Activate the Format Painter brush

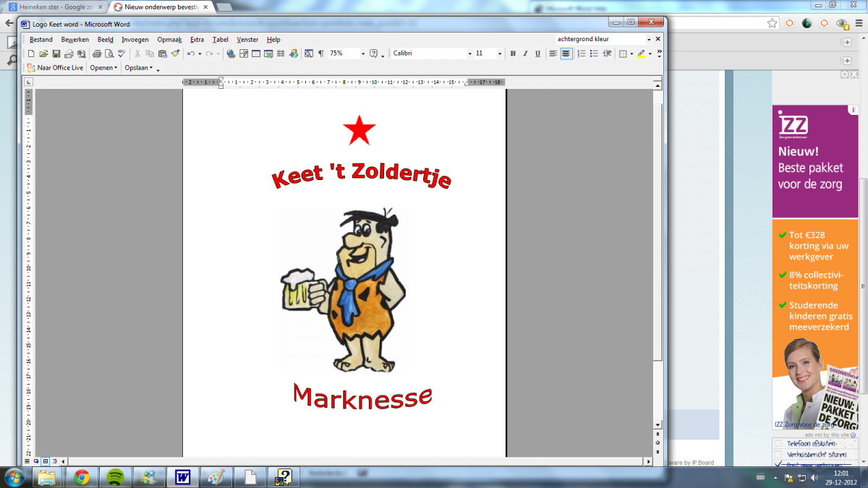tap(175, 53)
